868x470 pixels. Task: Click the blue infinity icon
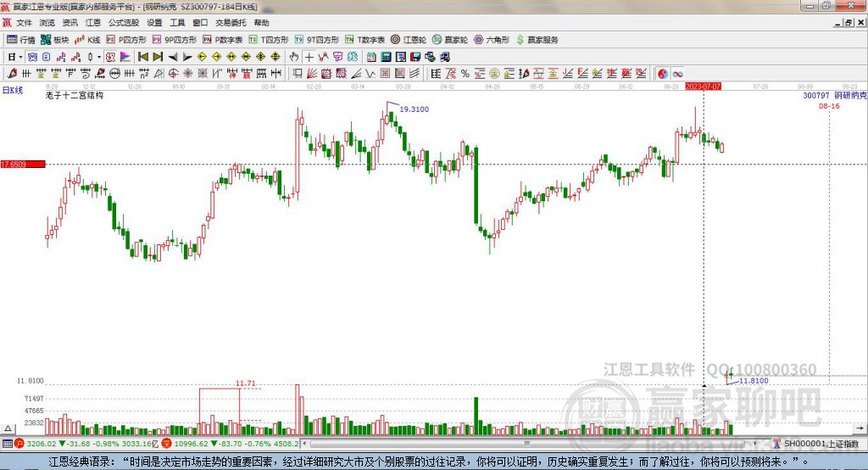(x=677, y=73)
